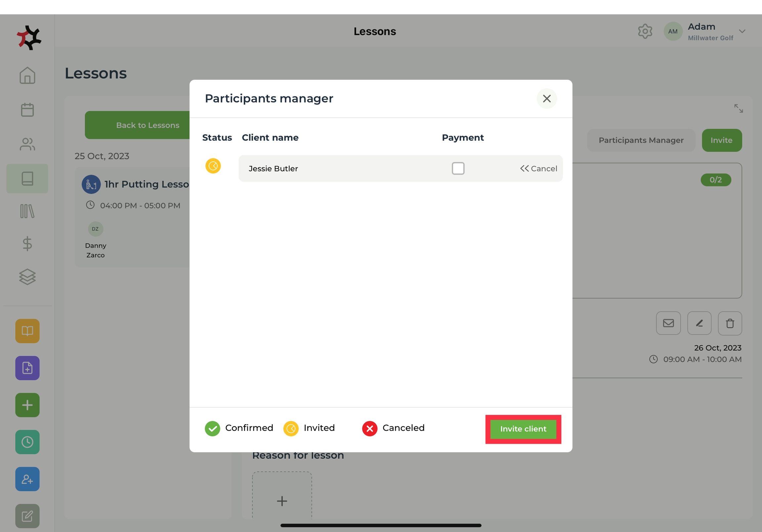Viewport: 762px width, 532px height.
Task: Click the blue add-client shortcut icon
Action: click(x=27, y=479)
